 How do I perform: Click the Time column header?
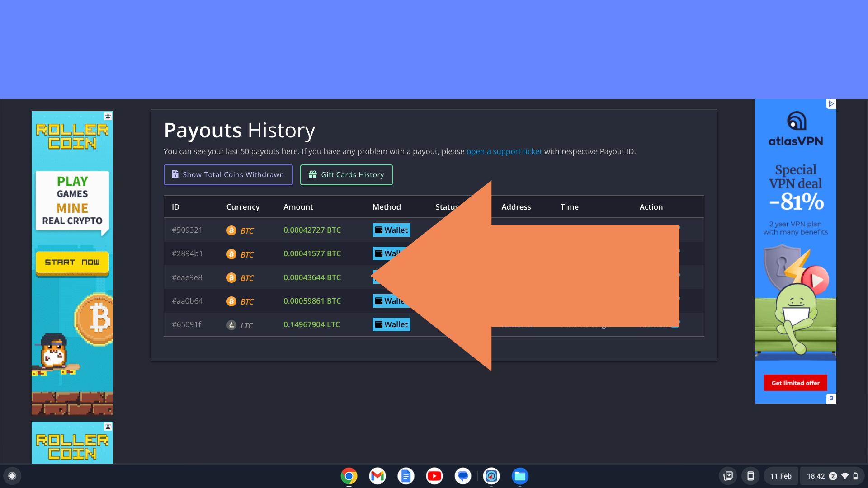[569, 207]
